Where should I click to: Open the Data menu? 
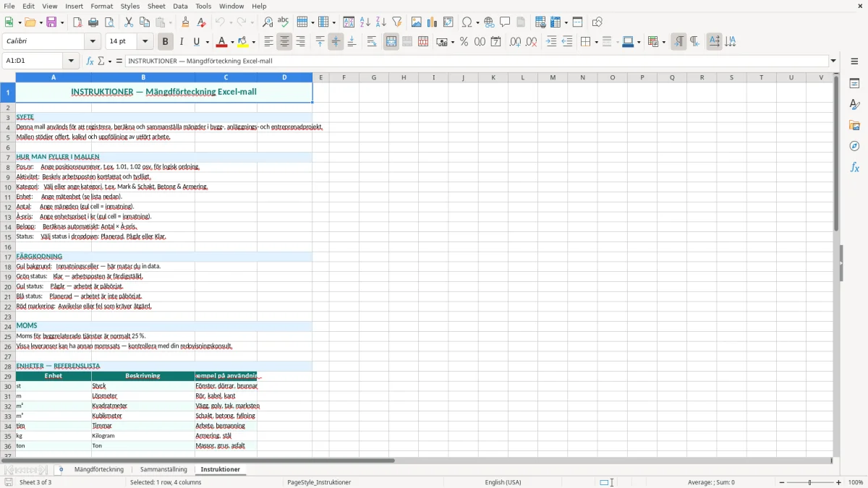180,6
